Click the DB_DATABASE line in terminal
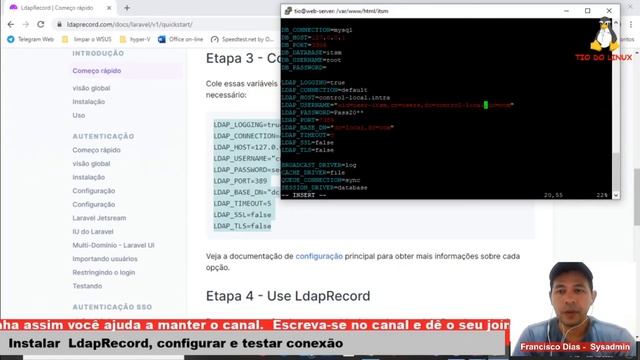The width and height of the screenshot is (640, 360). pos(311,52)
